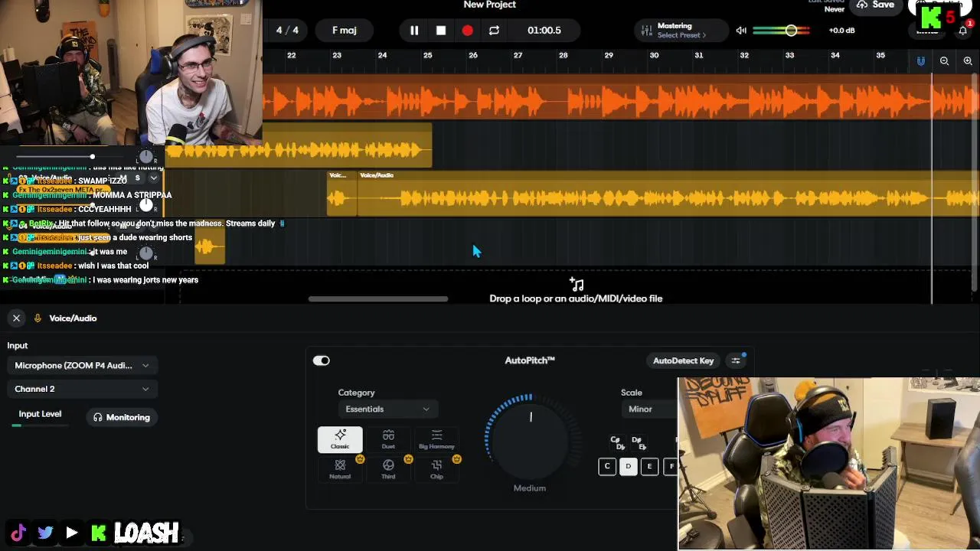Screen dimensions: 980x551
Task: Toggle note D#/Eb in the scale
Action: pos(639,442)
